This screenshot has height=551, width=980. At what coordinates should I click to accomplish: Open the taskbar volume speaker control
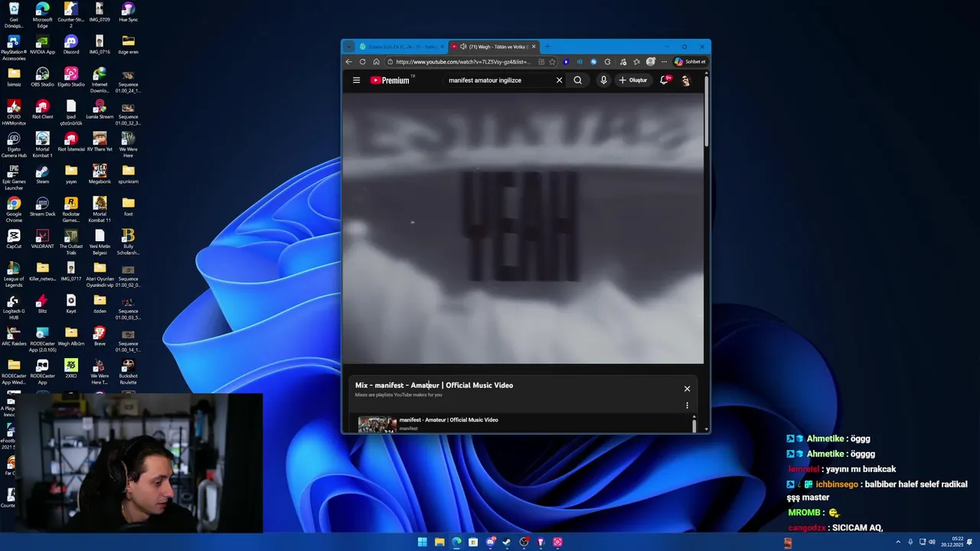point(932,542)
